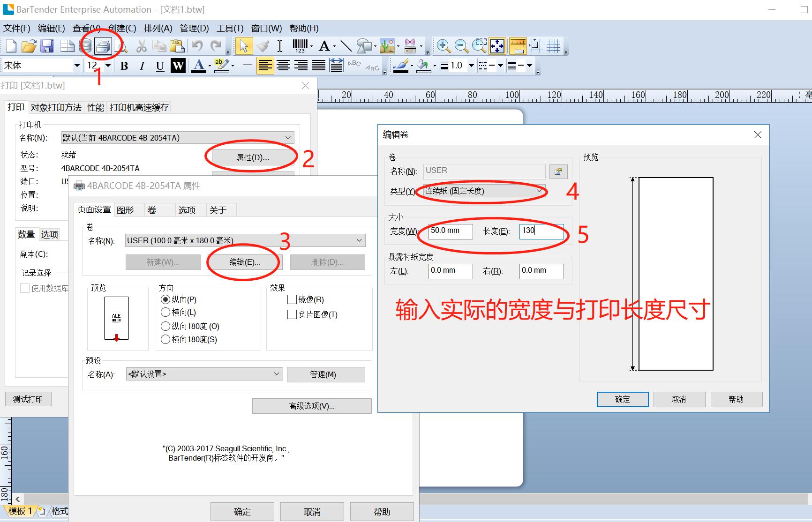Screen dimensions: 812x522
Task: Click 确定 in 编辑卷 dialog
Action: click(x=623, y=399)
